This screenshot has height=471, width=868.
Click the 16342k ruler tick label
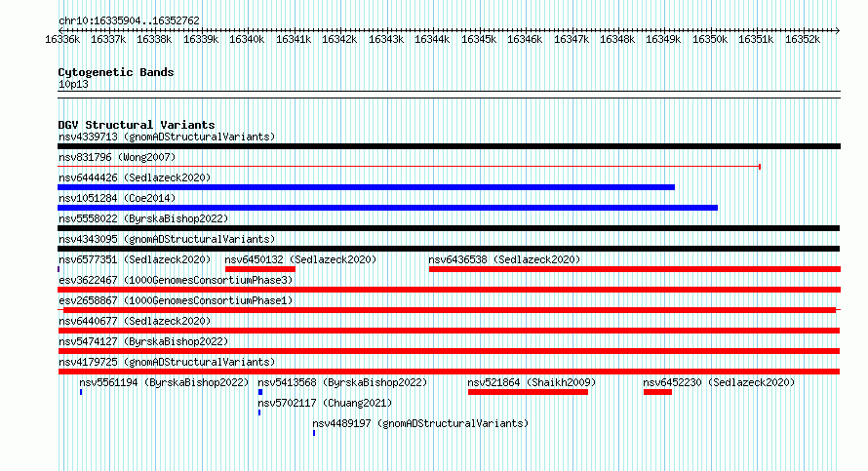click(x=339, y=39)
